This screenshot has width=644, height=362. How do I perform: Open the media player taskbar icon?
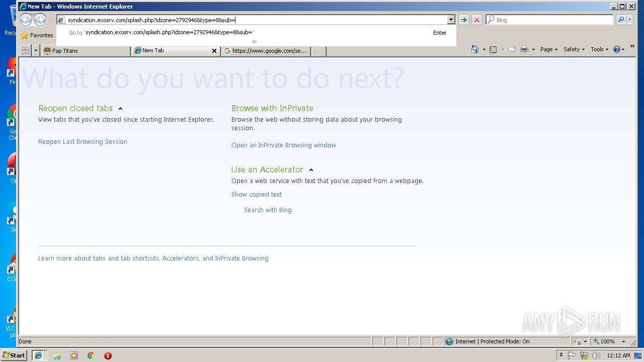point(74,355)
